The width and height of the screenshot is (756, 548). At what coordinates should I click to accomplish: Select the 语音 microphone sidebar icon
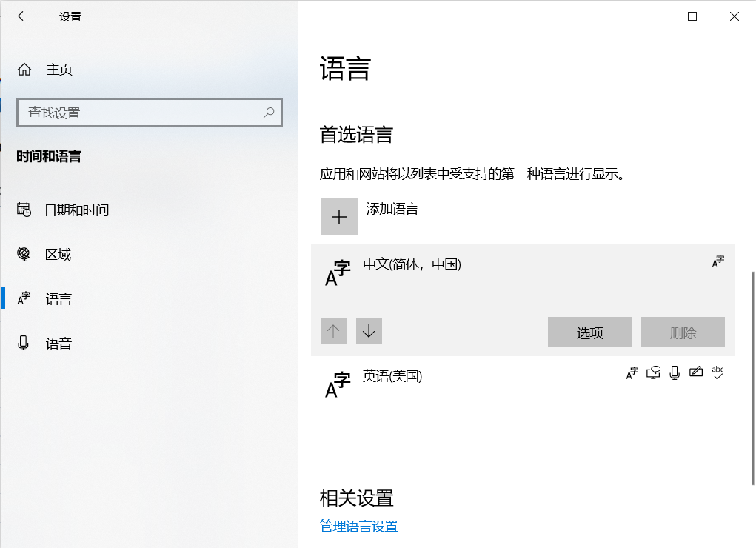(x=24, y=343)
